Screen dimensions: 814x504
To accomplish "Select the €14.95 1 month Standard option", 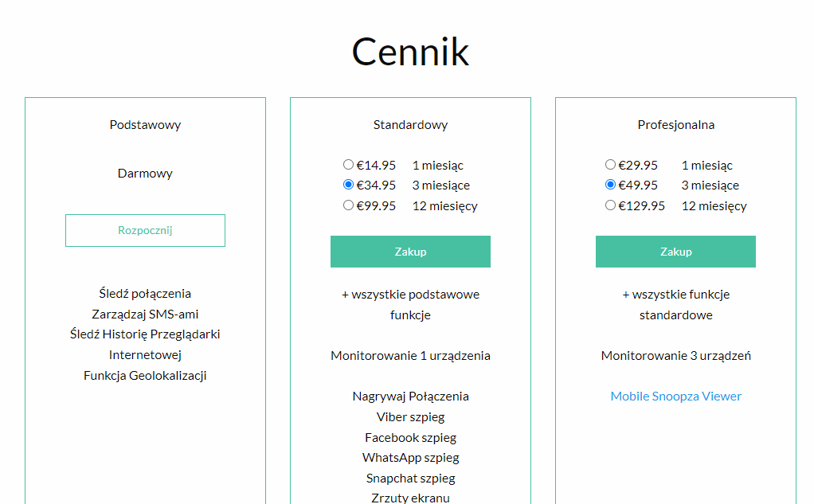I will coord(348,165).
